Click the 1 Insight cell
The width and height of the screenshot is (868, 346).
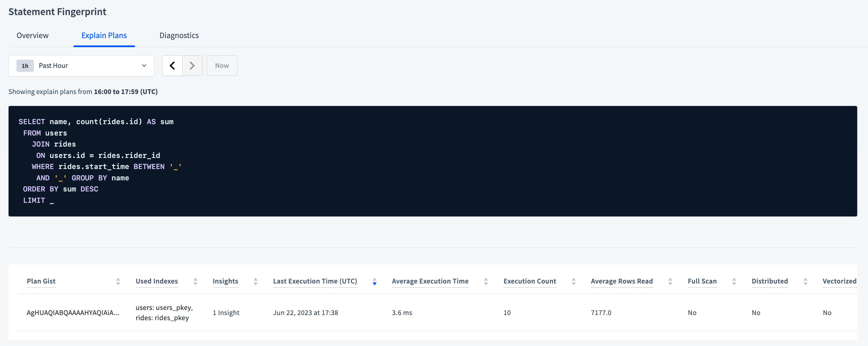(x=226, y=313)
